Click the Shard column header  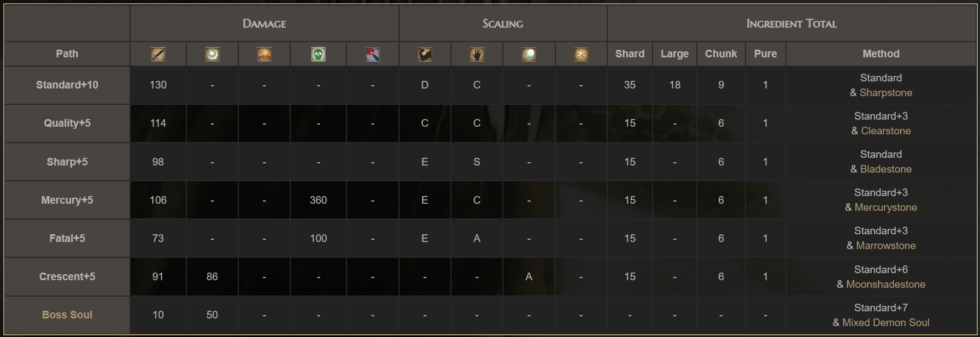click(630, 54)
